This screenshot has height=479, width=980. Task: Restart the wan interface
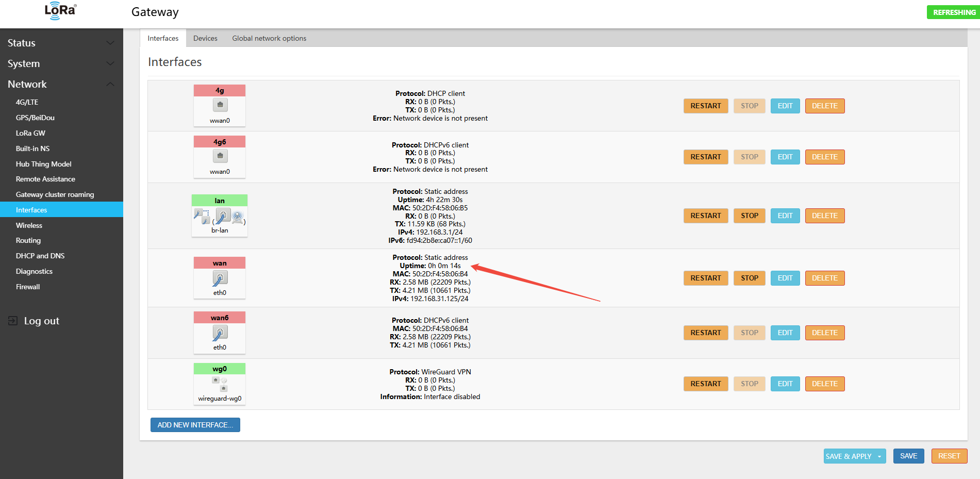[705, 278]
